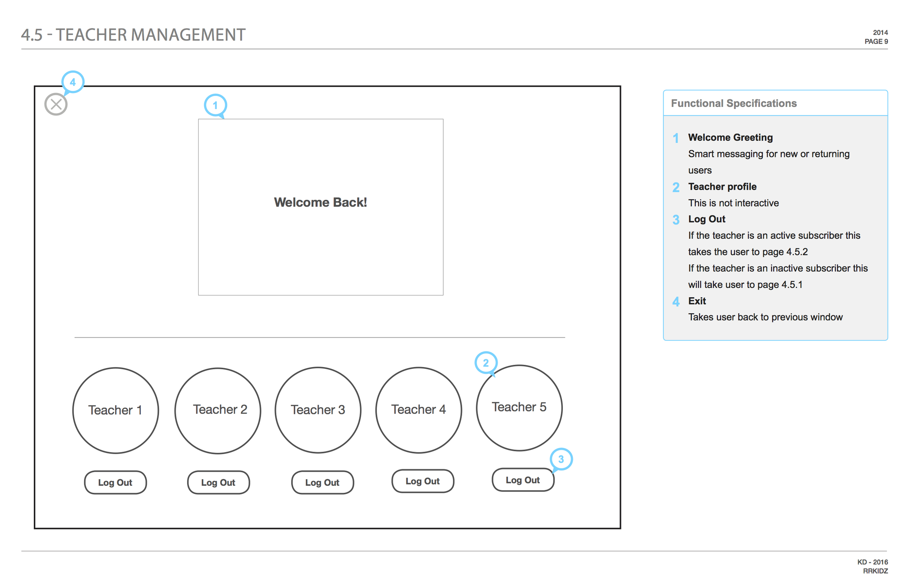Click the 'KD - 2016' footer text
The width and height of the screenshot is (909, 588).
(x=873, y=562)
